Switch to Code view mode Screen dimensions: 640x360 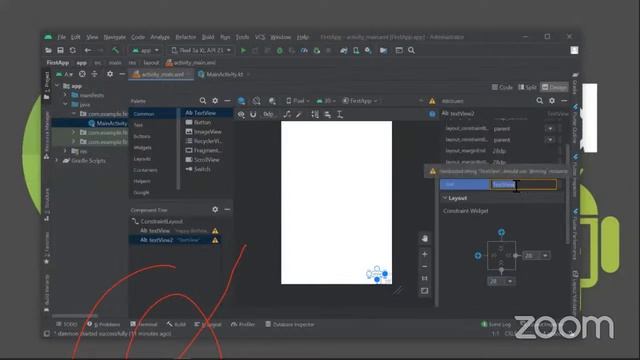(502, 87)
